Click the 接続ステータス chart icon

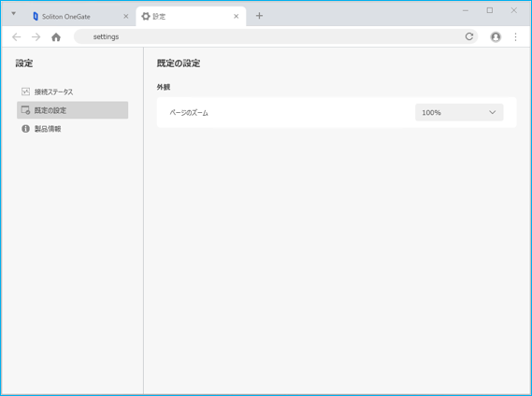pyautogui.click(x=25, y=92)
